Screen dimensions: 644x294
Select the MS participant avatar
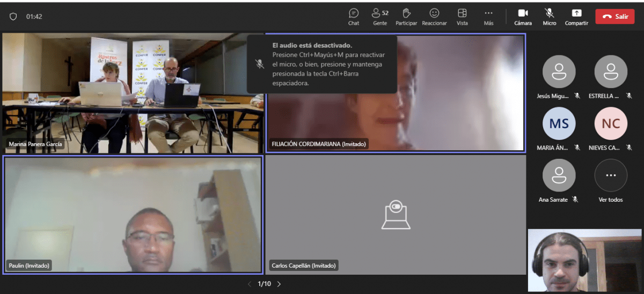point(559,124)
